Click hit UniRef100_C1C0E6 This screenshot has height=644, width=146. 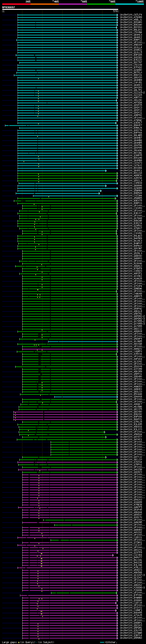pyautogui.click(x=131, y=555)
